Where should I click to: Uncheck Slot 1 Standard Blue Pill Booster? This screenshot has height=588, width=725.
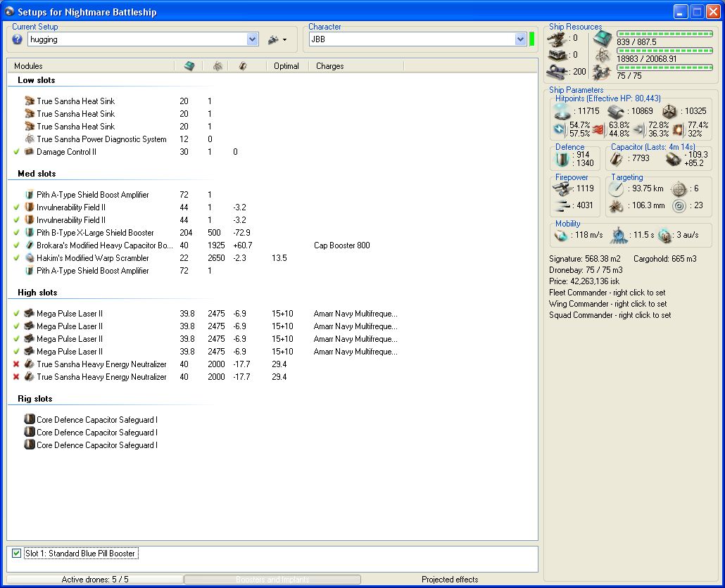click(17, 554)
